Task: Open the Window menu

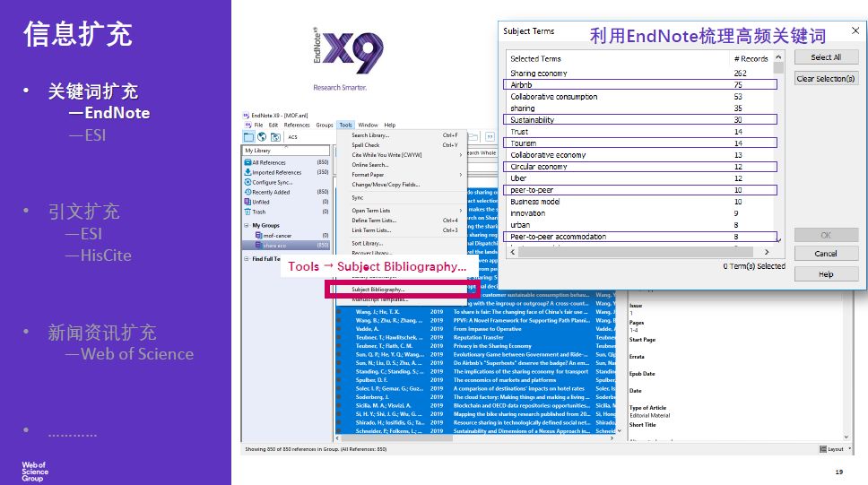Action: click(x=368, y=126)
